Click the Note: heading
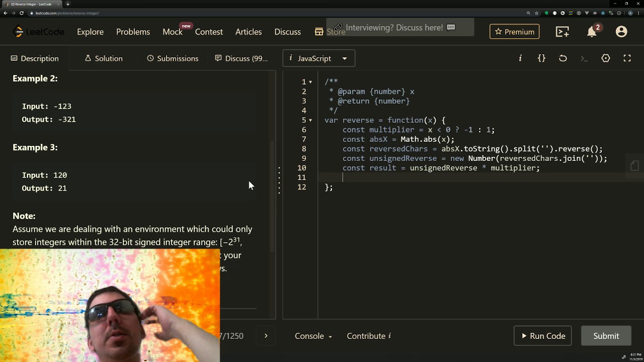The width and height of the screenshot is (644, 362). (24, 216)
